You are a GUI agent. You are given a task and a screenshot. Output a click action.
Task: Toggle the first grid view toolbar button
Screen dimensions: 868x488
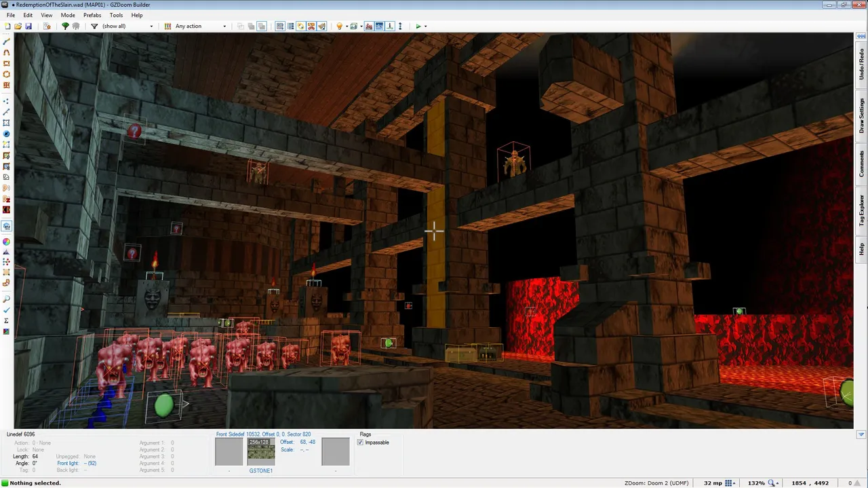click(x=279, y=26)
